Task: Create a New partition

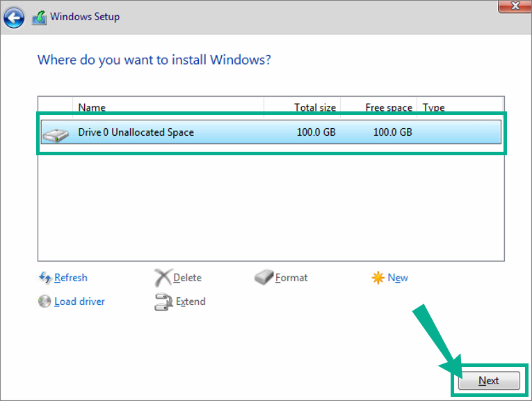Action: tap(398, 278)
